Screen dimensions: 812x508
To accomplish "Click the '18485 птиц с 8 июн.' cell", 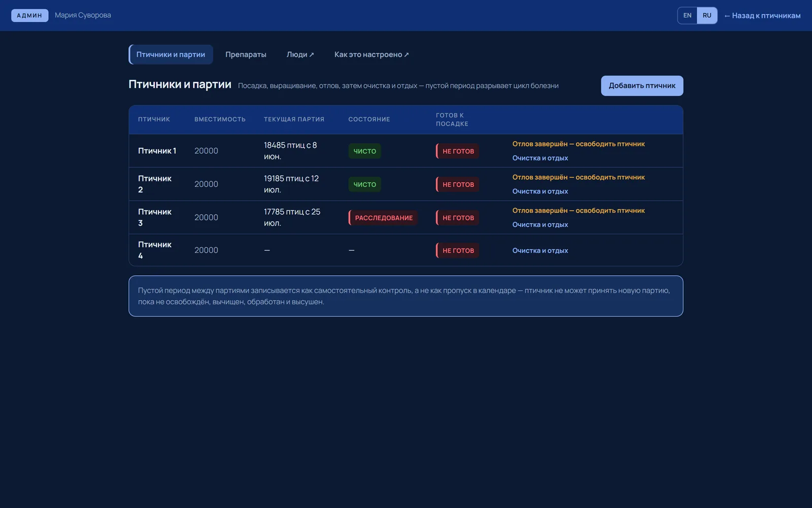I will 290,151.
